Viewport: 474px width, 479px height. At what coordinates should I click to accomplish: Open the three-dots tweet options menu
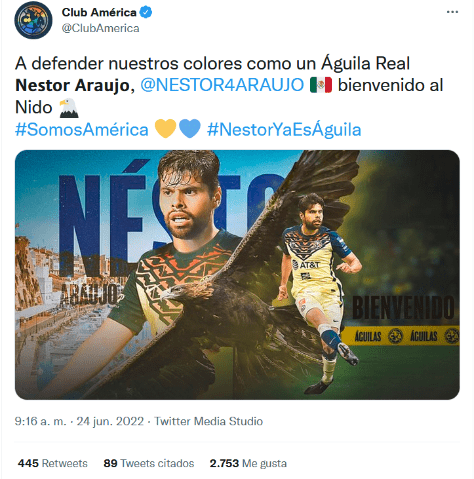coord(452,12)
